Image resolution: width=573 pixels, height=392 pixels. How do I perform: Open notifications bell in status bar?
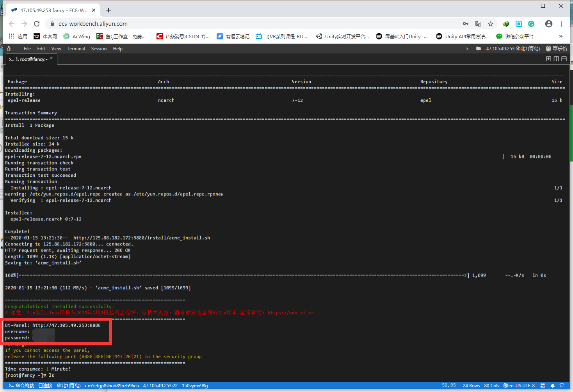point(553,386)
